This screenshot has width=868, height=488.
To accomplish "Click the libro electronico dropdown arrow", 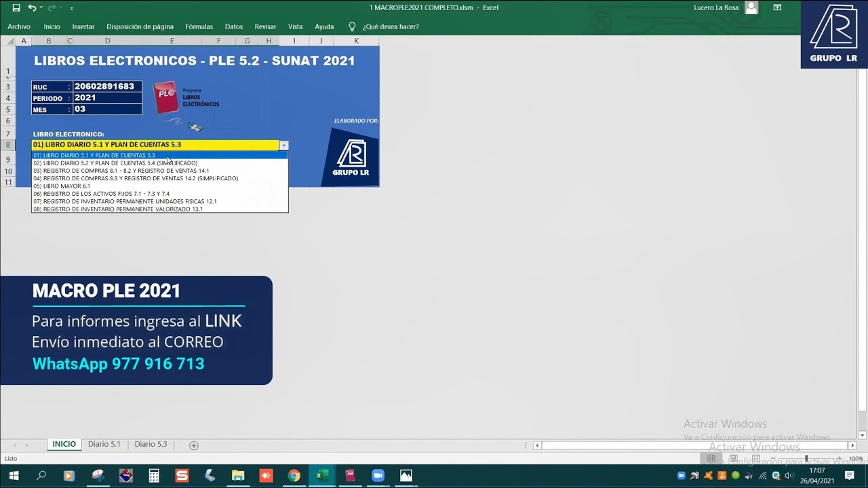I will (x=283, y=145).
